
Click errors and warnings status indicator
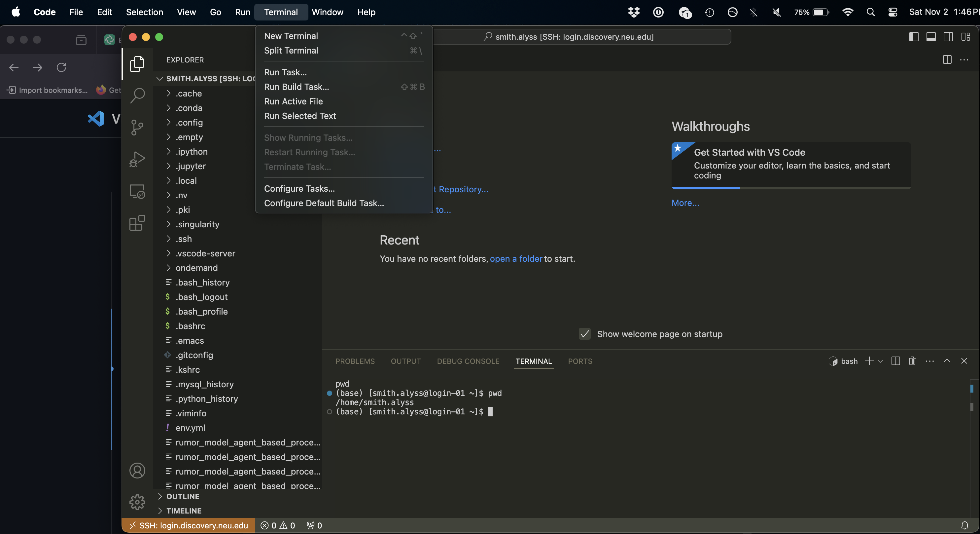(278, 525)
